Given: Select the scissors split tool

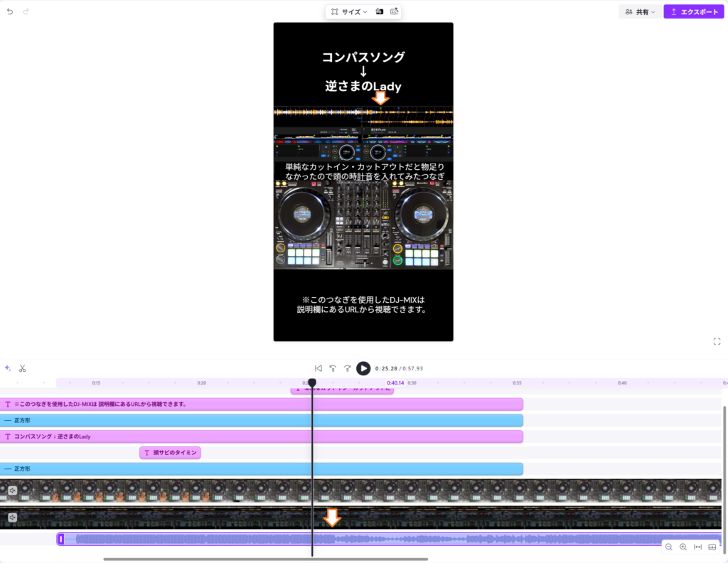Looking at the screenshot, I should pos(23,368).
